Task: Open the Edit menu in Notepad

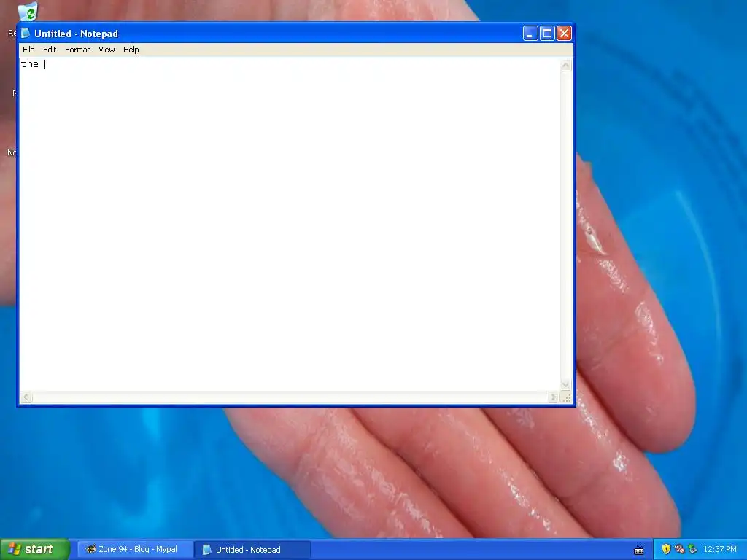Action: click(x=50, y=50)
